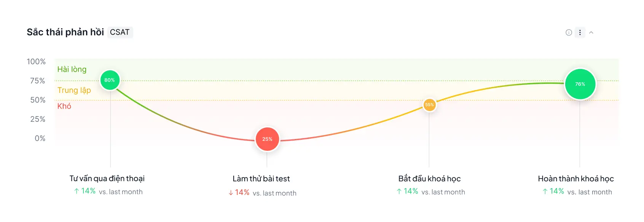Click the 100% axis label
This screenshot has height=222, width=644.
pos(37,61)
